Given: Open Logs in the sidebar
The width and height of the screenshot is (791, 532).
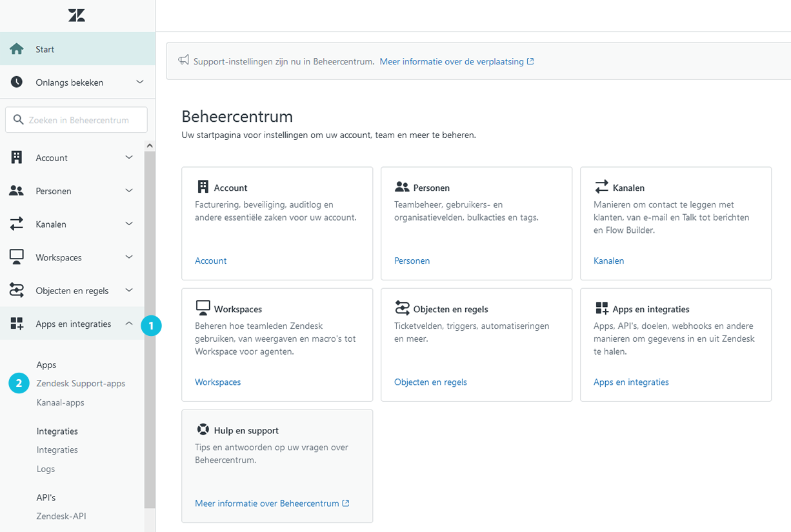Looking at the screenshot, I should click(46, 469).
